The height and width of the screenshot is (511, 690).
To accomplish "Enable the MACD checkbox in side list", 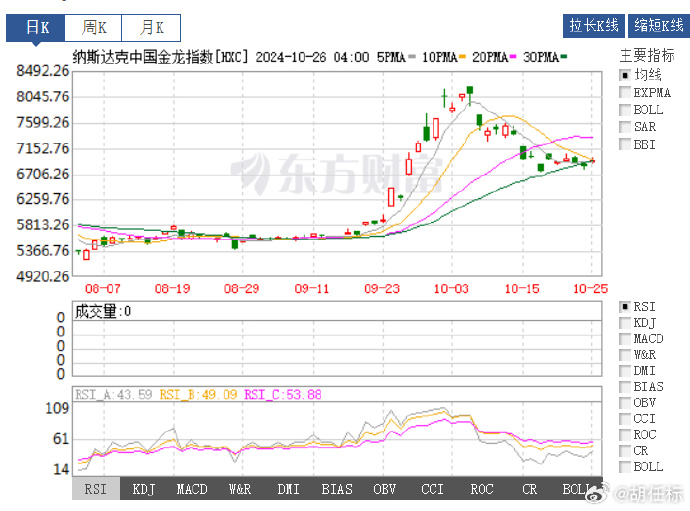I will click(625, 339).
